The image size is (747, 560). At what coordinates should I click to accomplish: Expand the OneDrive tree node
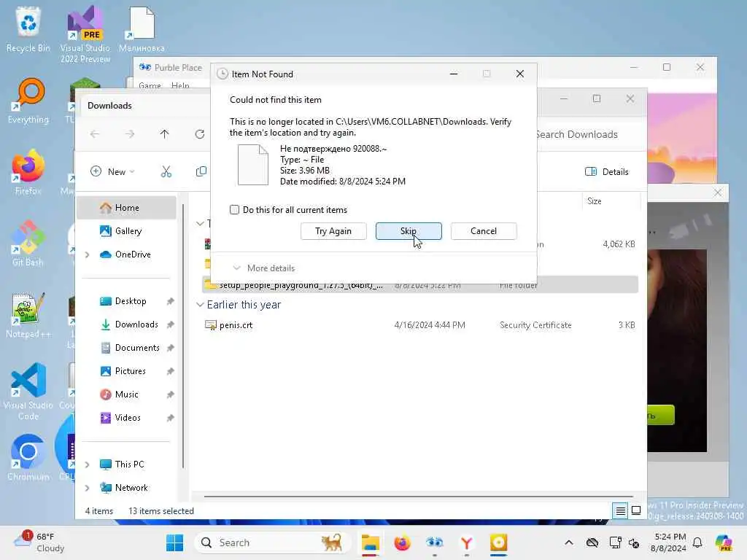click(x=88, y=254)
